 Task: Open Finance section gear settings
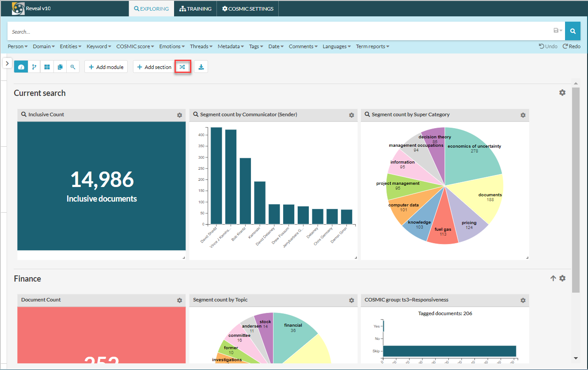562,278
